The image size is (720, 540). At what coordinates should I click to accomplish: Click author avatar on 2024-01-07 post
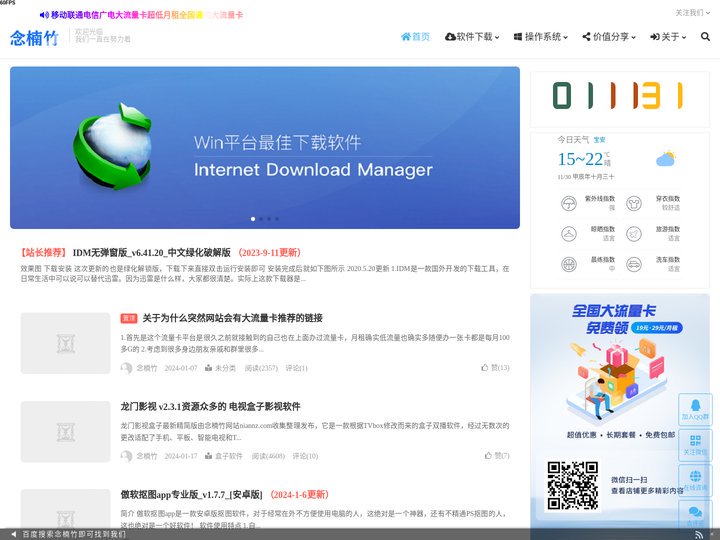pyautogui.click(x=126, y=368)
